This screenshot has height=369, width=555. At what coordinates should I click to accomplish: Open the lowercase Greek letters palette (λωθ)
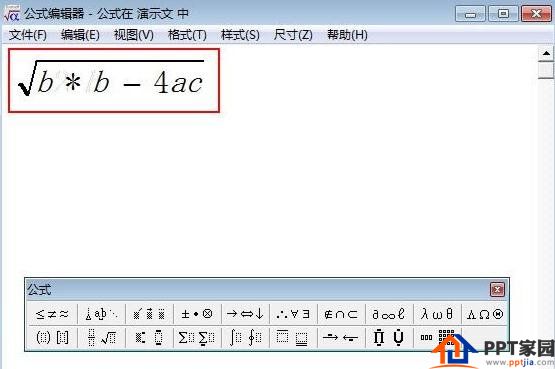pos(437,314)
